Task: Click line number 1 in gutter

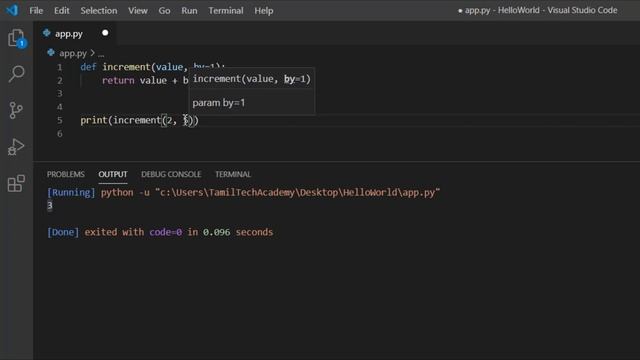Action: point(60,67)
